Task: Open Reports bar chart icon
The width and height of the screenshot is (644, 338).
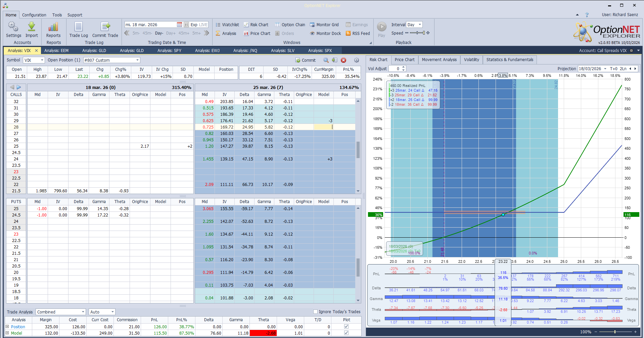Action: click(x=53, y=27)
